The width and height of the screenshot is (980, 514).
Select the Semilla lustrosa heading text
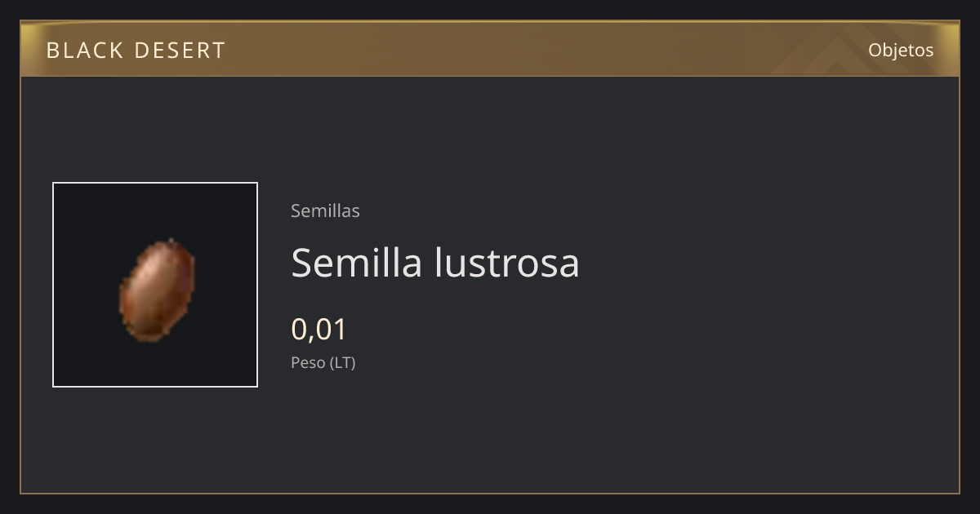point(435,263)
